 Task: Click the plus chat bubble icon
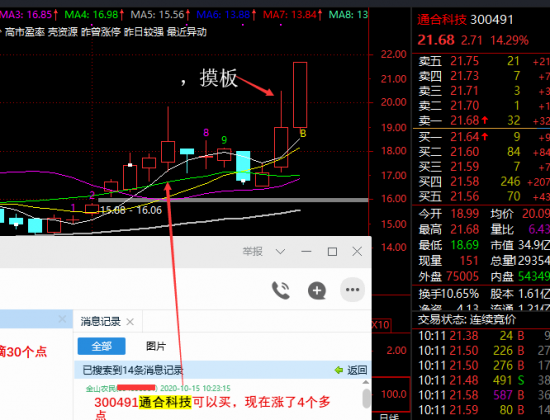(x=317, y=291)
